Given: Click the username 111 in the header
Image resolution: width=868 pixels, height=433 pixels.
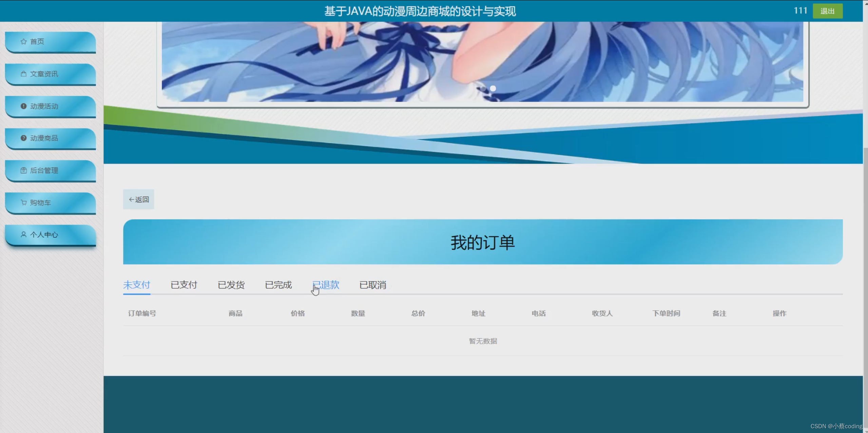Looking at the screenshot, I should coord(800,11).
